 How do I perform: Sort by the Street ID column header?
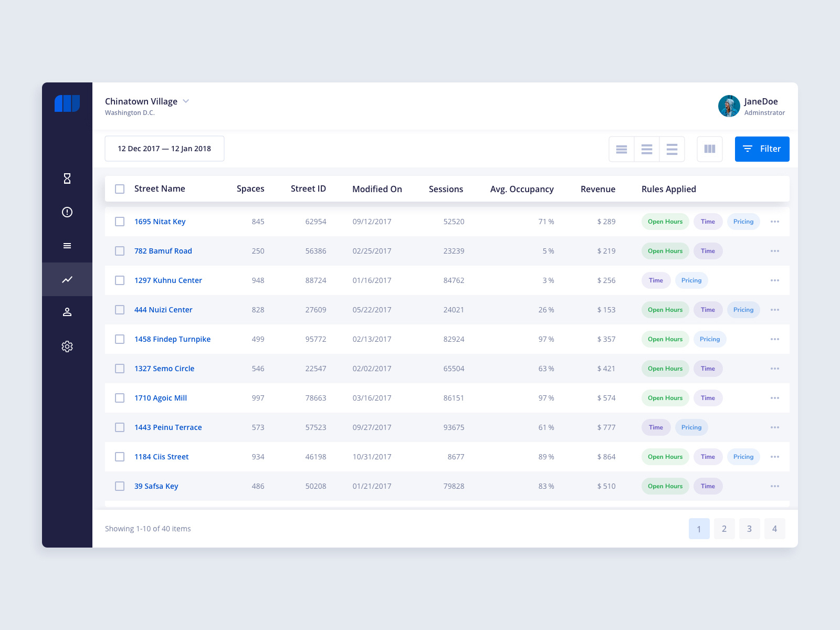[x=308, y=189]
